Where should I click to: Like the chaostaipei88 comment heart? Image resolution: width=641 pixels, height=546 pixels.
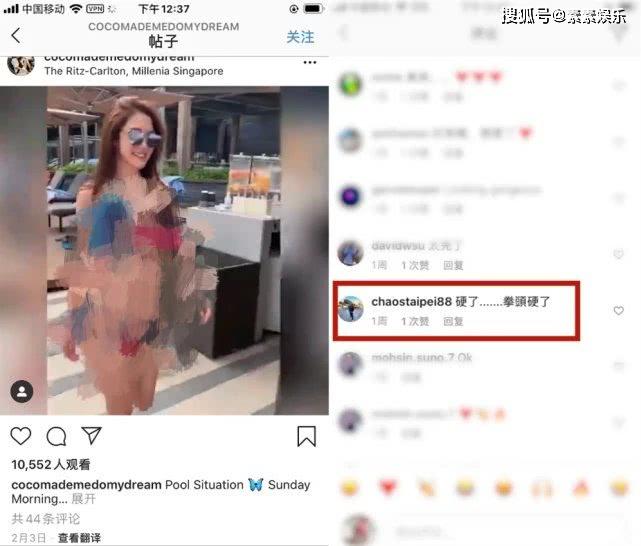click(x=619, y=311)
